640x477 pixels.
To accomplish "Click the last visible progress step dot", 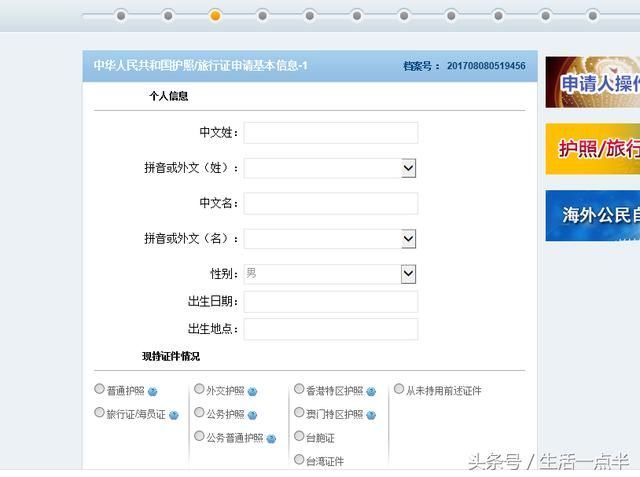I will (593, 16).
